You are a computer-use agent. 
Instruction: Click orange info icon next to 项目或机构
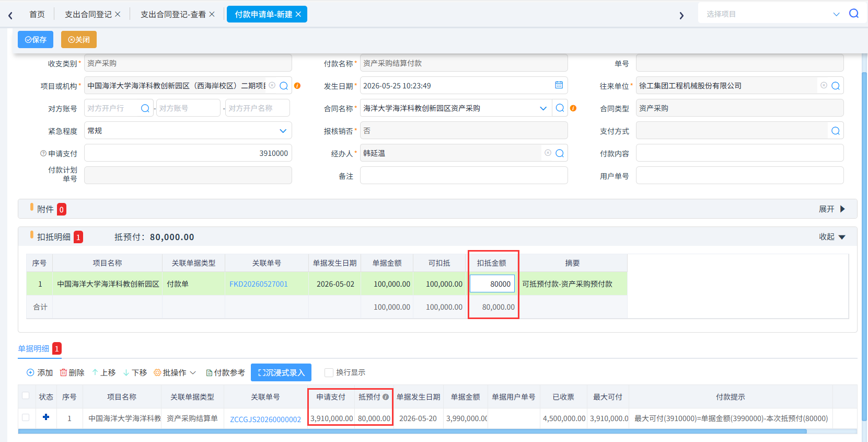(x=297, y=86)
